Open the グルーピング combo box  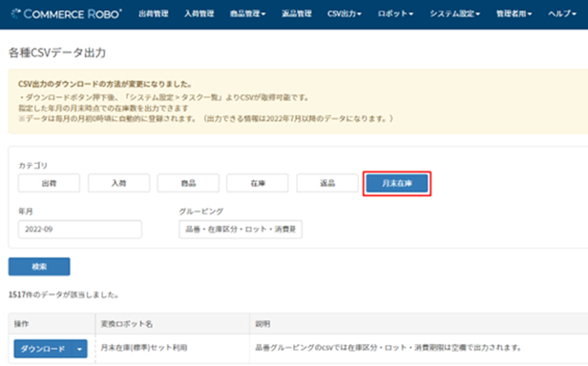click(240, 229)
